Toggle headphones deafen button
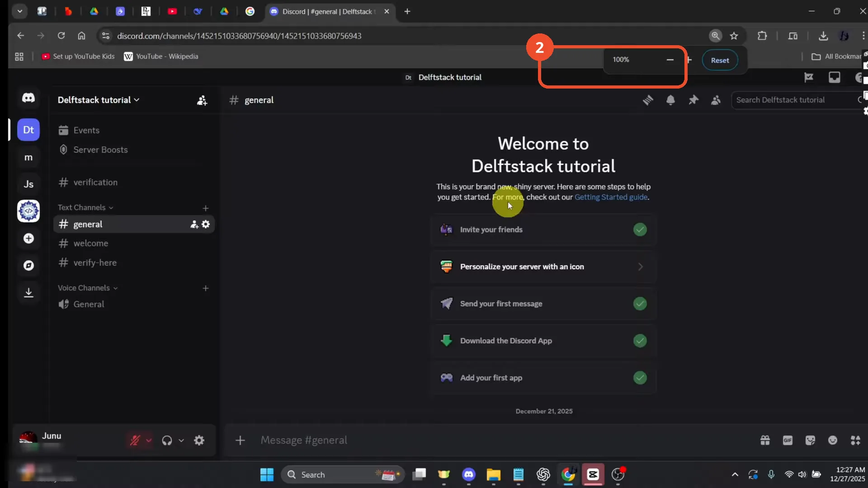This screenshot has height=488, width=868. point(167,440)
